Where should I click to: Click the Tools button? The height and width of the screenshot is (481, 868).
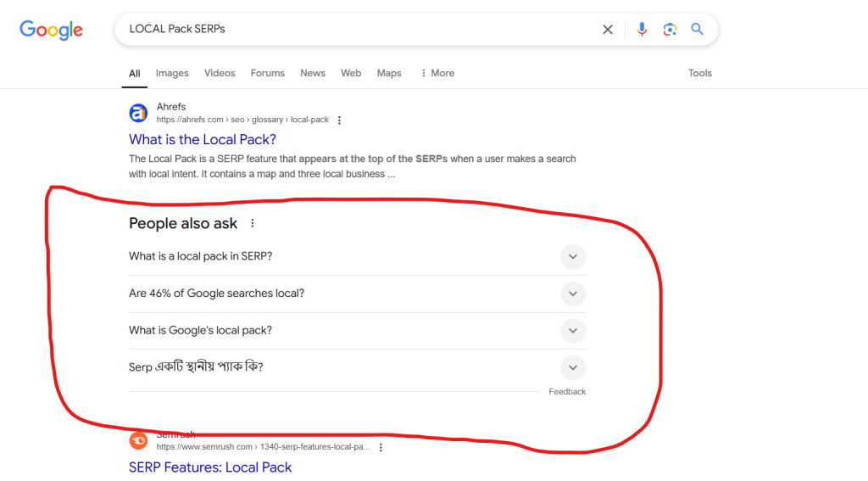[699, 73]
